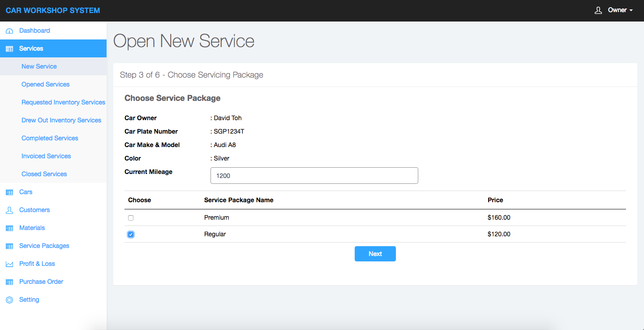
Task: Select Invoiced Services from the sidebar
Action: coord(46,156)
